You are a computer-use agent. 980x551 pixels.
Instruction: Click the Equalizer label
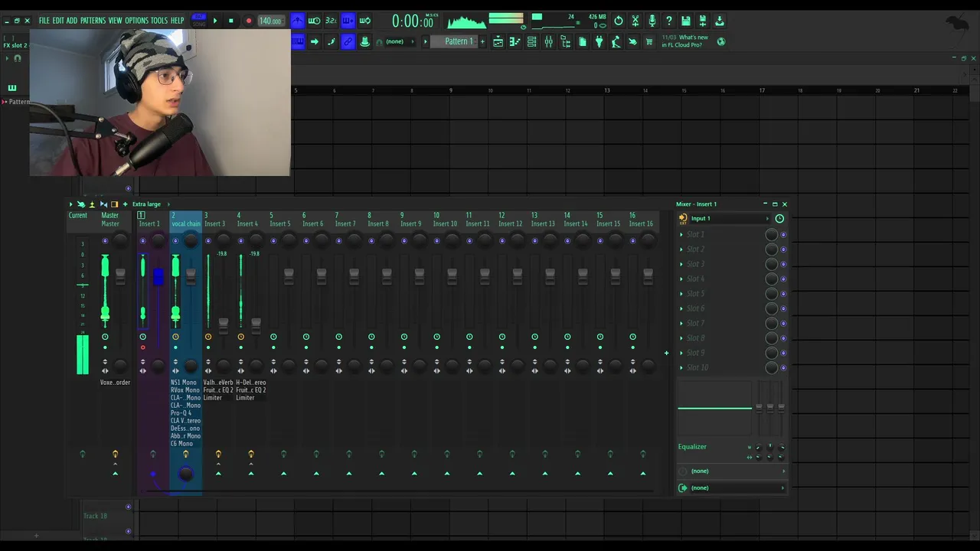pyautogui.click(x=692, y=447)
